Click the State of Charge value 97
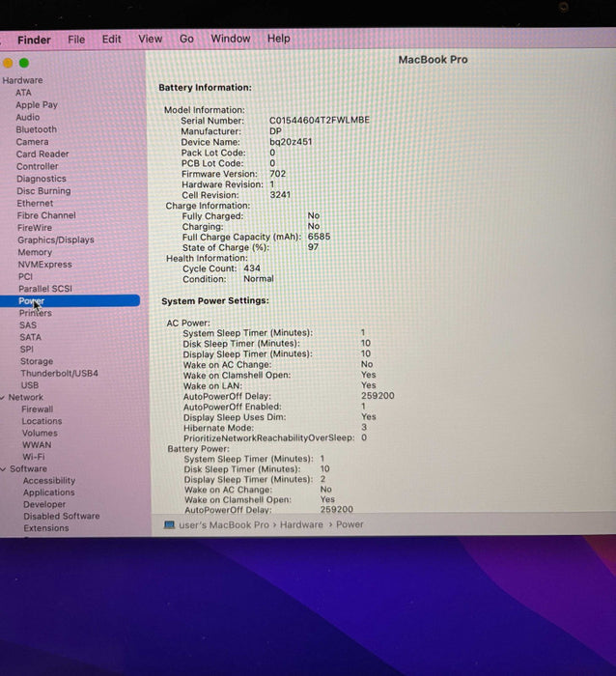This screenshot has width=616, height=676. tap(313, 247)
